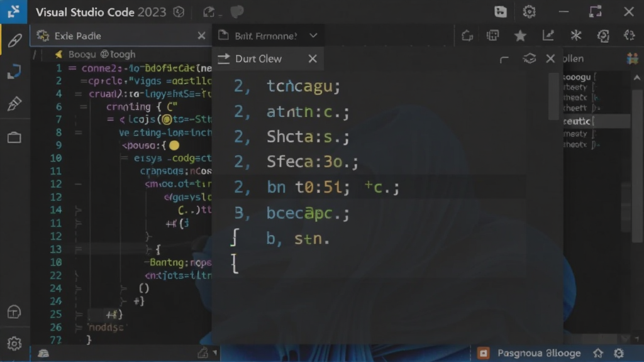
Task: Click orange square icon in status bar
Action: tap(484, 353)
